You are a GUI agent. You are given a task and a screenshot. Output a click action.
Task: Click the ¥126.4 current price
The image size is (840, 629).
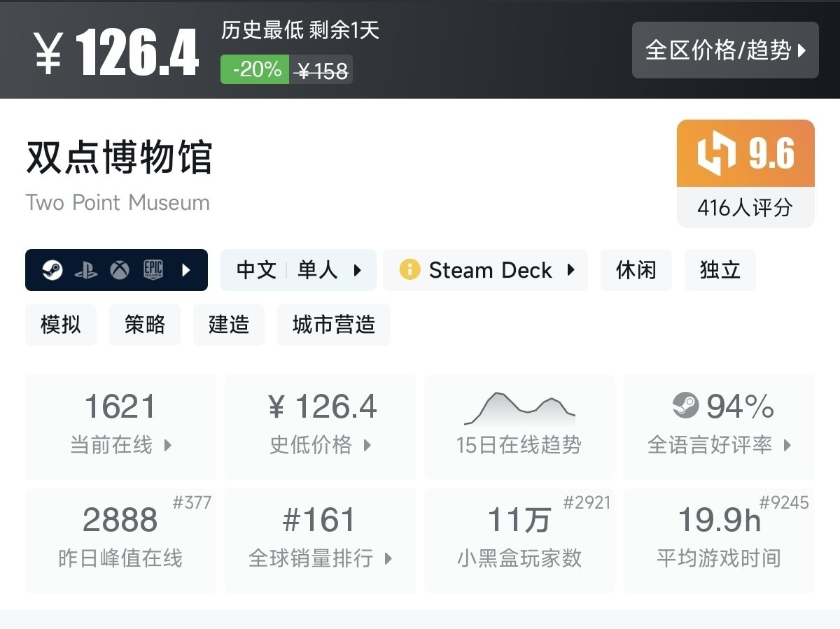(116, 53)
